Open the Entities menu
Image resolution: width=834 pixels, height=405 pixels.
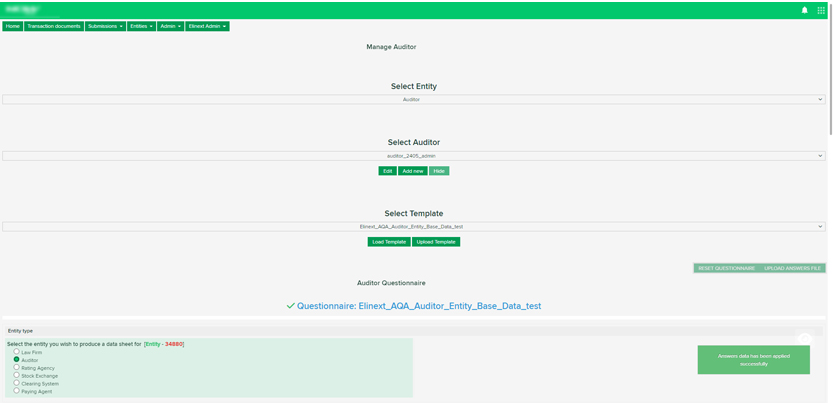coord(141,26)
